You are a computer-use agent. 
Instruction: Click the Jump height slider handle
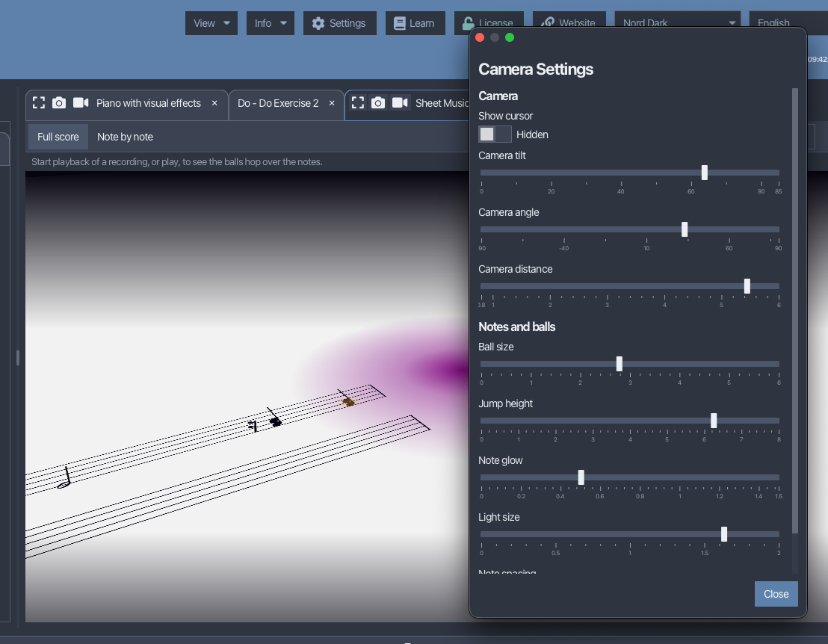(x=714, y=421)
